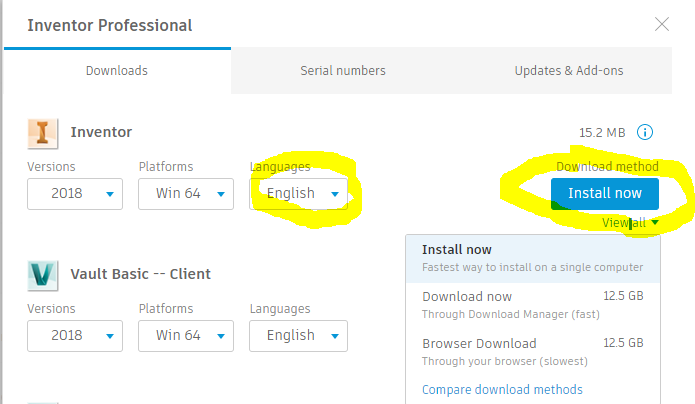Expand Inventor Languages English dropdown
The image size is (695, 404).
point(298,194)
